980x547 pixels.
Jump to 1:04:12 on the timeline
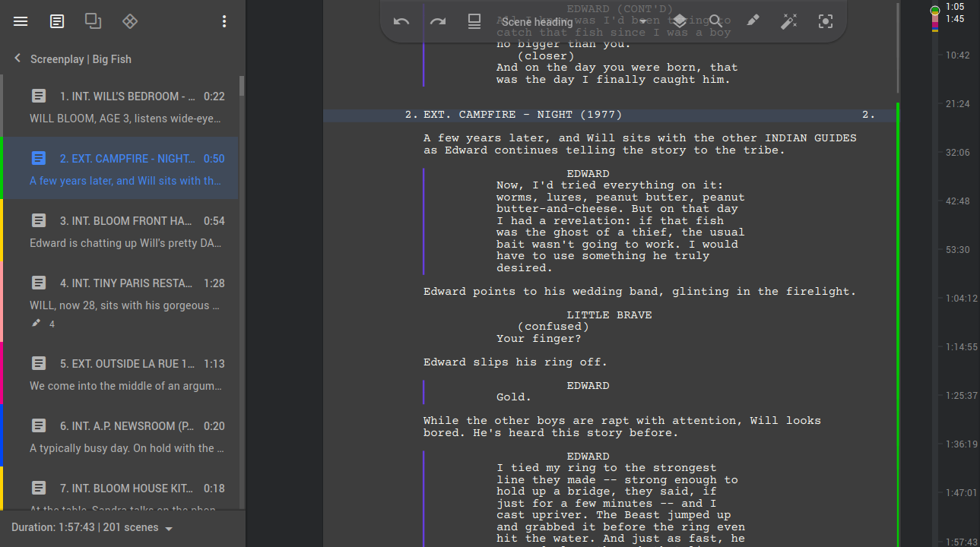[960, 299]
